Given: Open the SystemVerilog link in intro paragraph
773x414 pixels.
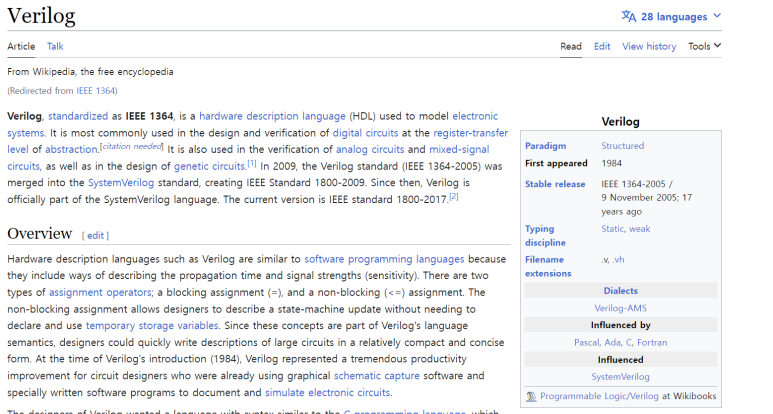Looking at the screenshot, I should pyautogui.click(x=121, y=183).
